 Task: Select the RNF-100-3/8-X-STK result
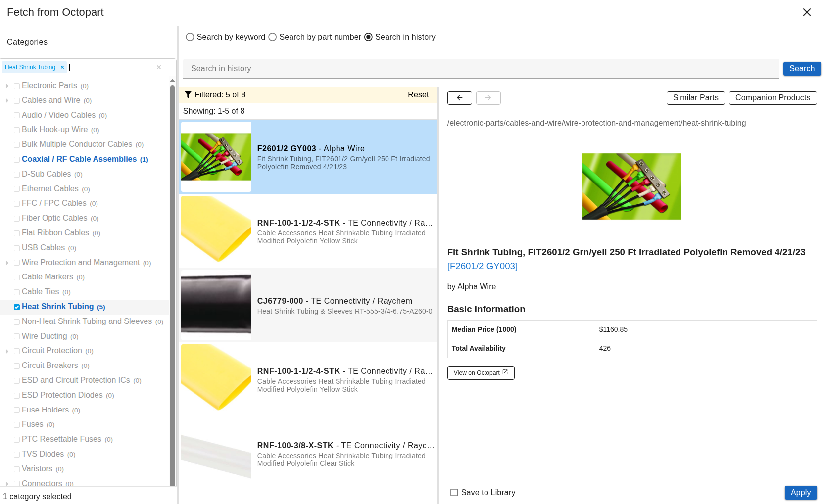pyautogui.click(x=308, y=454)
